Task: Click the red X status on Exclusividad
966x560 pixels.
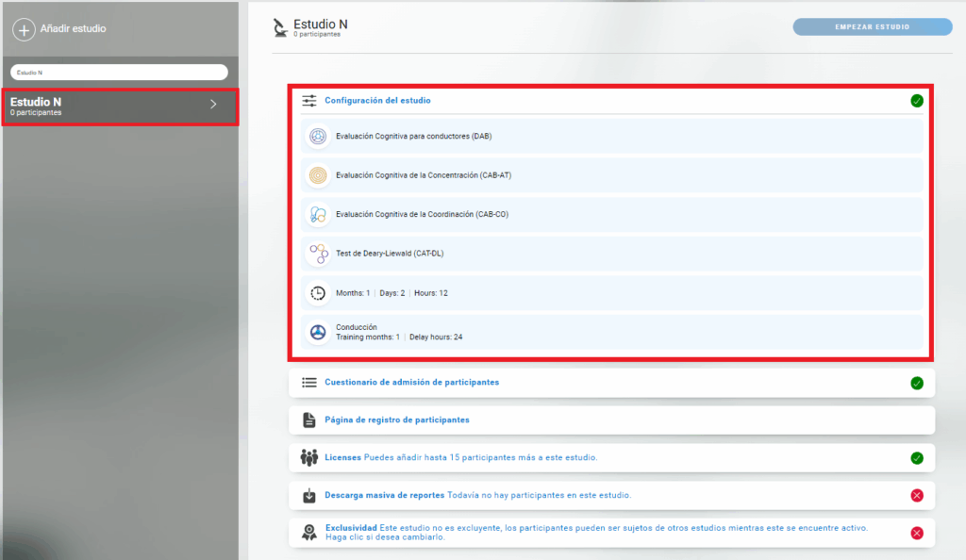Action: [917, 533]
